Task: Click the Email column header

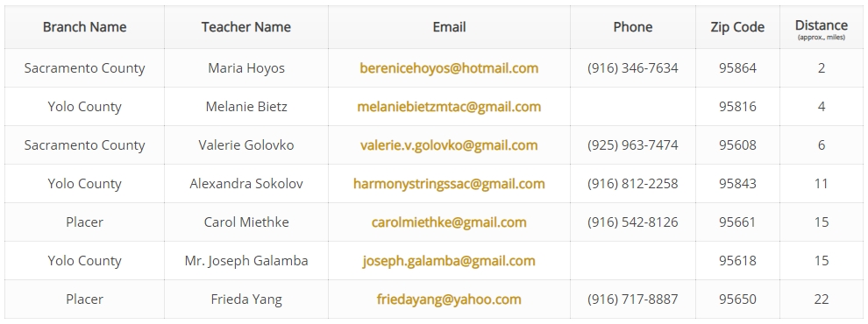Action: tap(449, 27)
